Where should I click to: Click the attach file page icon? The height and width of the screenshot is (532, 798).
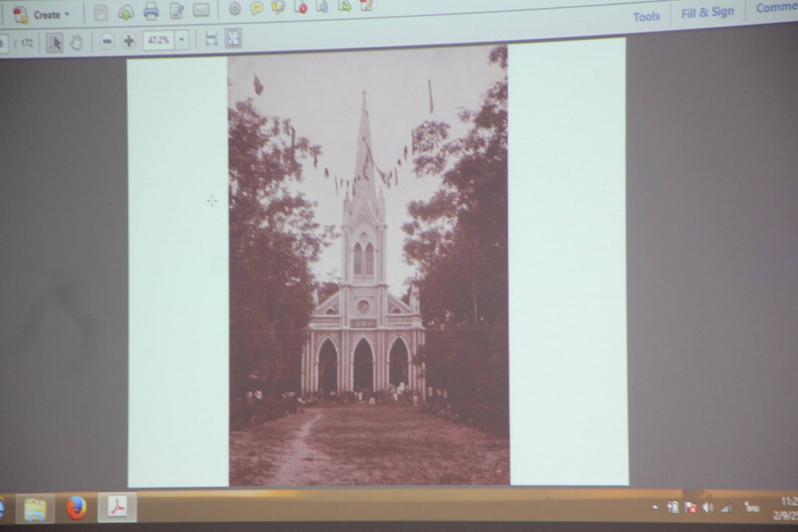[323, 6]
